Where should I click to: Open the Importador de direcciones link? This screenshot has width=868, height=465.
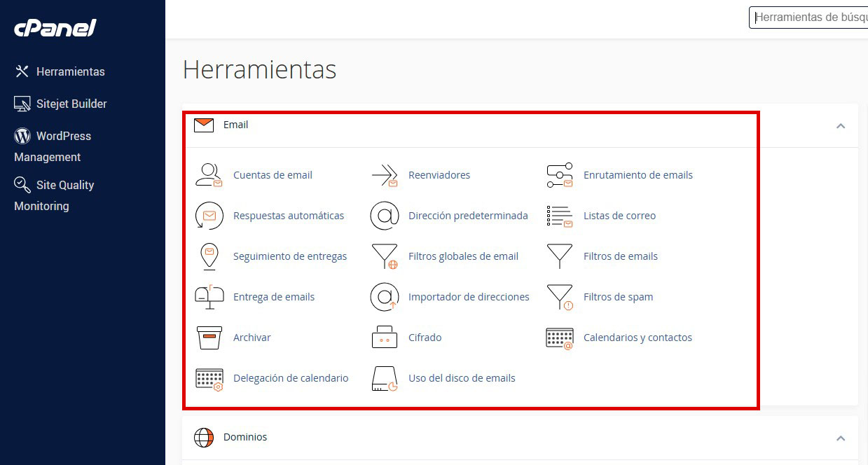(469, 297)
